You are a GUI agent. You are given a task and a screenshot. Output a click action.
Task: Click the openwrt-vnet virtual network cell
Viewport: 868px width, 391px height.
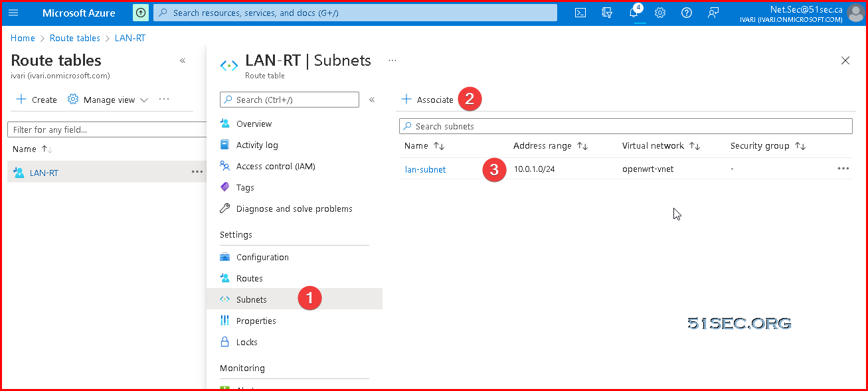(x=648, y=169)
